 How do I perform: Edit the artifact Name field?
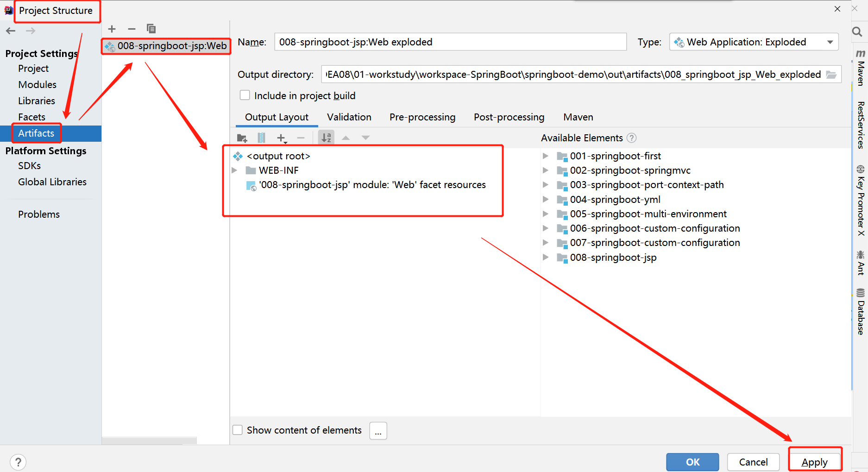click(450, 42)
